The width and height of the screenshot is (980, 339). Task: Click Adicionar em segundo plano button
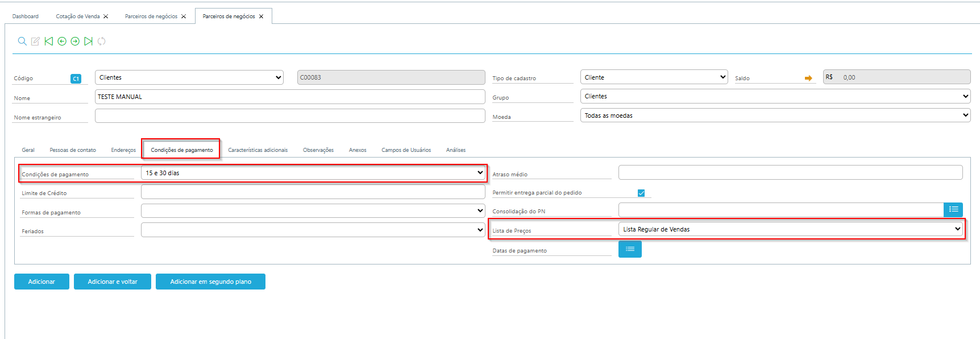click(210, 282)
